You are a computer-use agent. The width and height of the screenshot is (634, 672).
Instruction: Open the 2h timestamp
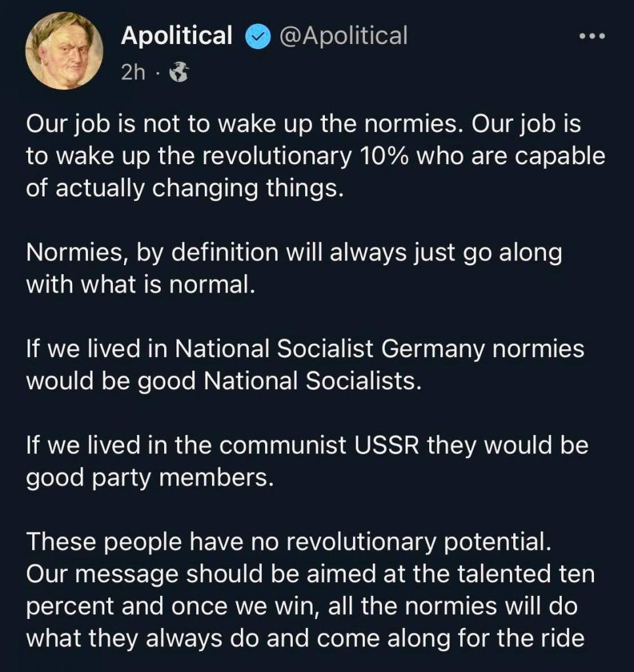tap(133, 73)
